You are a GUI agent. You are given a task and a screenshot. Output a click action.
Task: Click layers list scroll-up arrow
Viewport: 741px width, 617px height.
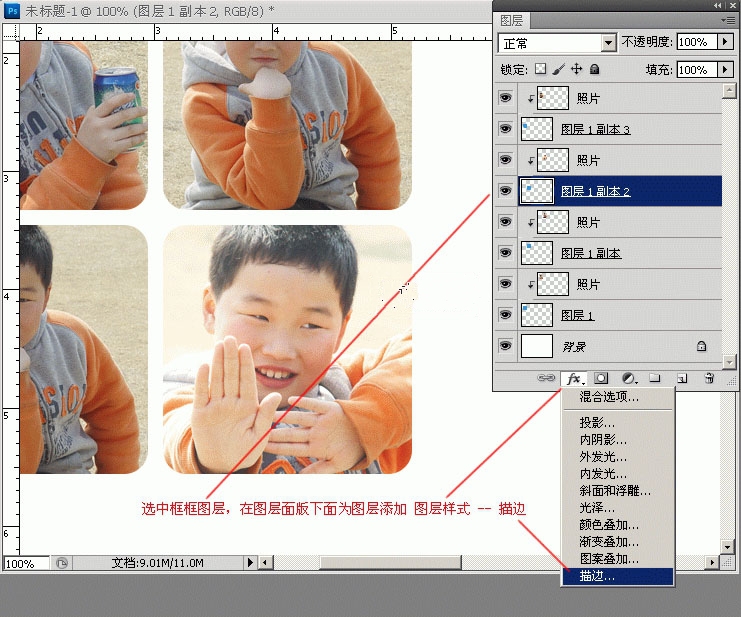(x=729, y=90)
